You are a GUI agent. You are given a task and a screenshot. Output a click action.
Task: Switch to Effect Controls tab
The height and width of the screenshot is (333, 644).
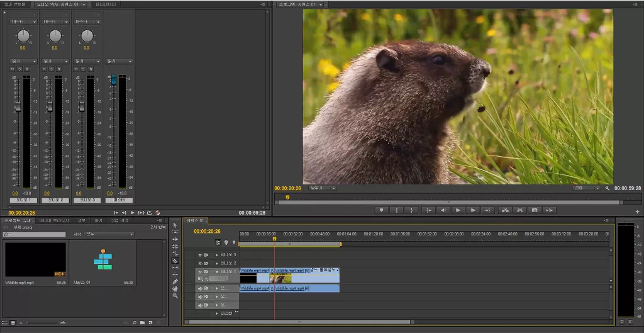tap(14, 4)
